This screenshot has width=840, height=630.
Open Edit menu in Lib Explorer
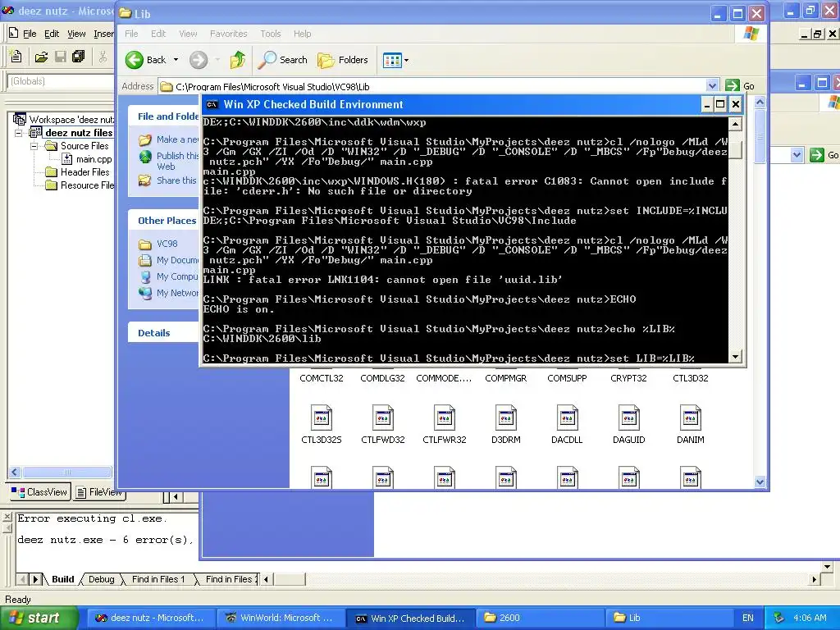click(x=158, y=34)
